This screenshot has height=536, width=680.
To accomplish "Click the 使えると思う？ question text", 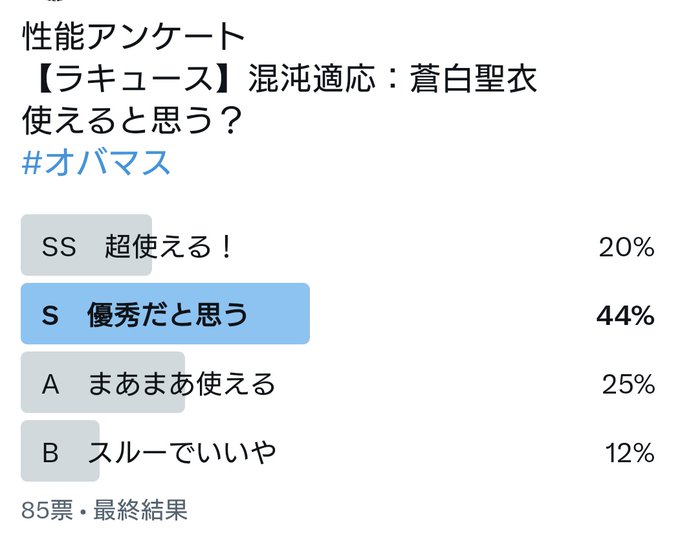I will pyautogui.click(x=131, y=120).
